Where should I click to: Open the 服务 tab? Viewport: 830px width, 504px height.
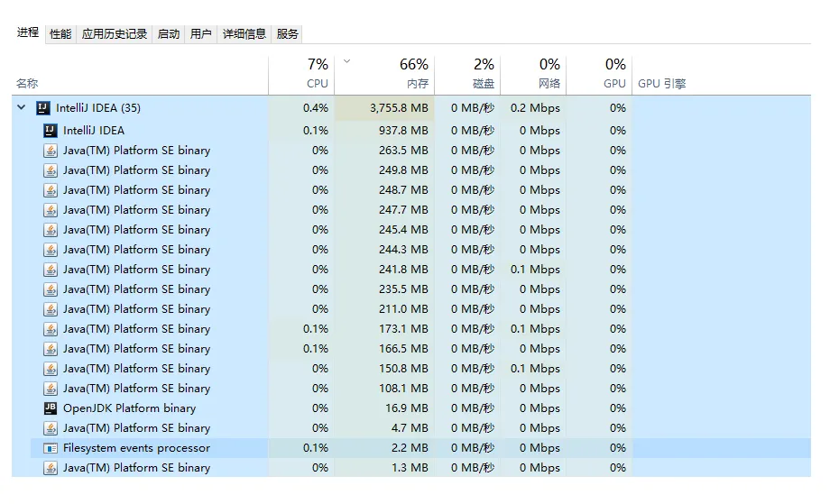(x=288, y=34)
